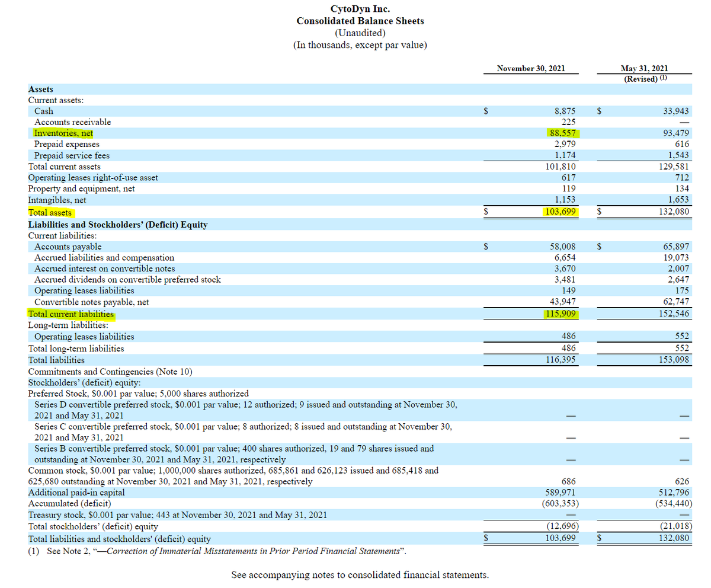
Task: Click common stock value 686
Action: (568, 481)
